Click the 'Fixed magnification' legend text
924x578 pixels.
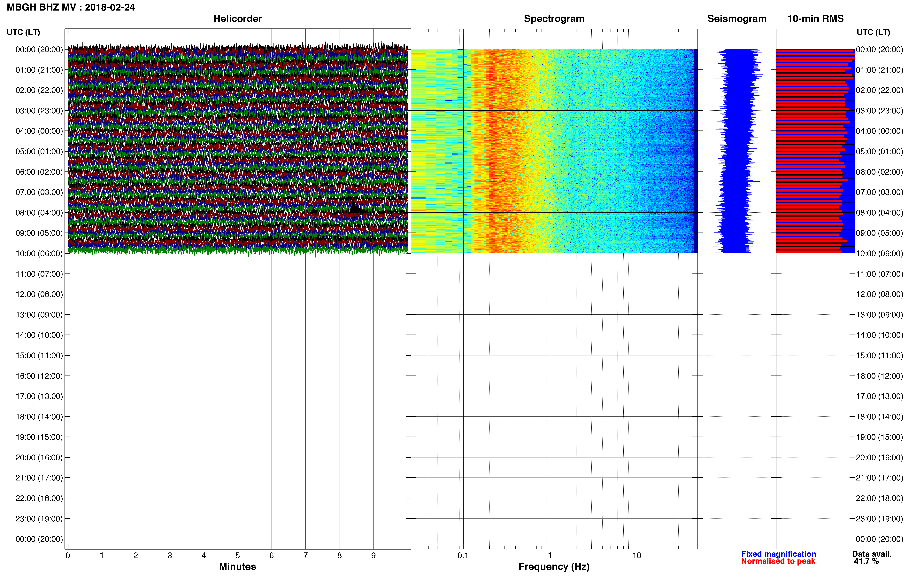point(778,554)
